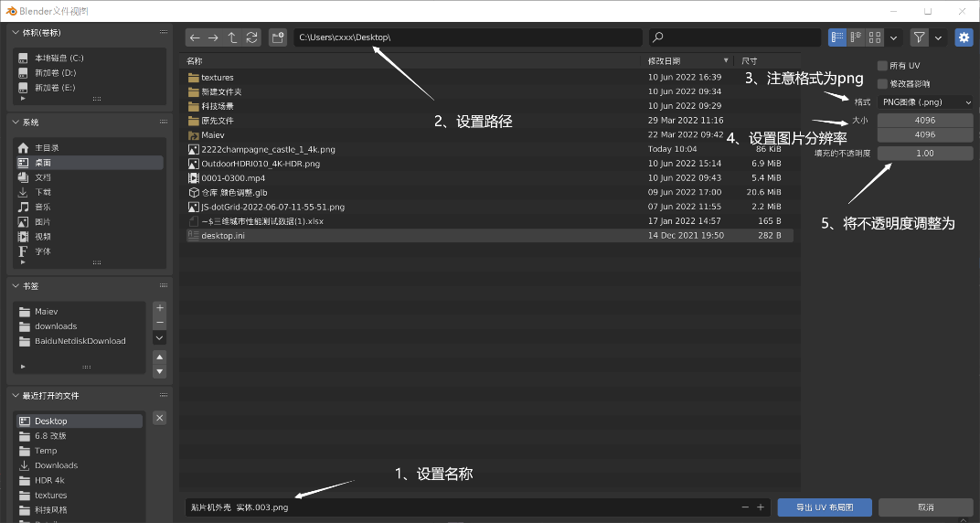Click 导出 UV 布局图 button
980x523 pixels.
tap(825, 507)
